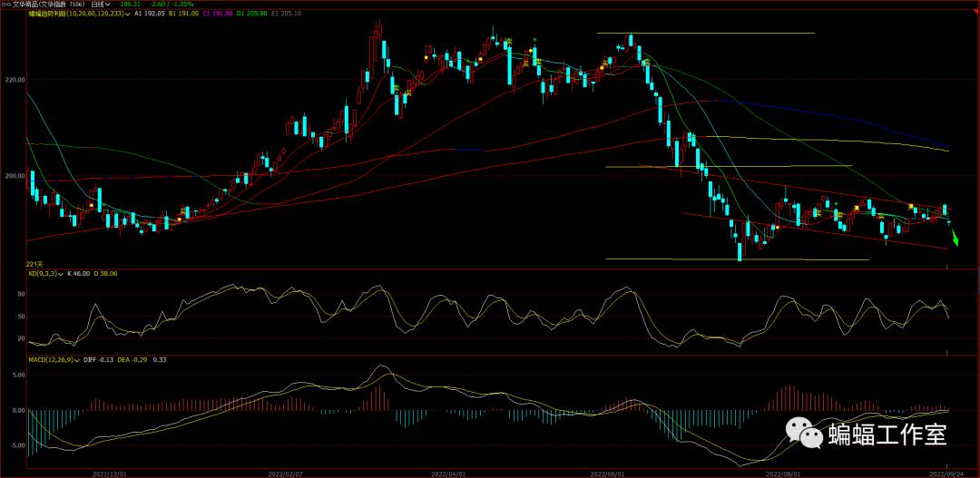This screenshot has width=980, height=478.
Task: Click the 220.00 price axis label
Action: [14, 80]
